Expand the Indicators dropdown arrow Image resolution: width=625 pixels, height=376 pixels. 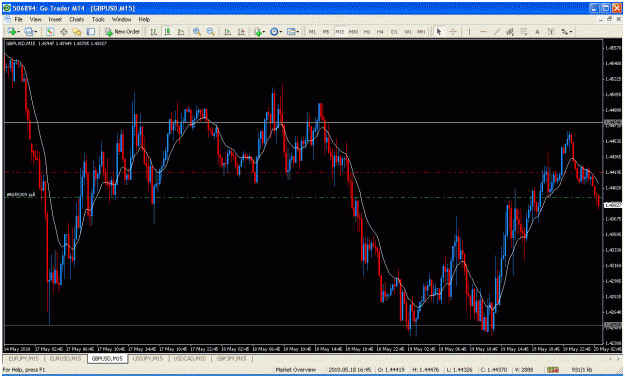pos(264,32)
